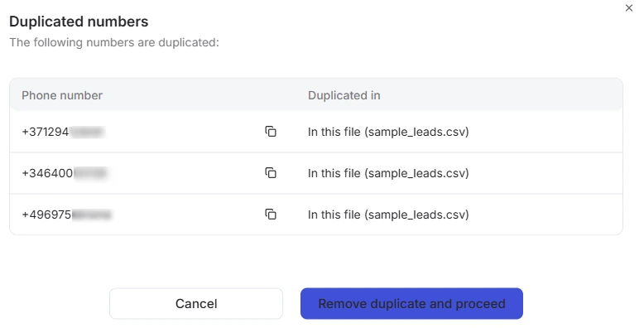
Task: Click the +371294 number prefix text
Action: (46, 132)
